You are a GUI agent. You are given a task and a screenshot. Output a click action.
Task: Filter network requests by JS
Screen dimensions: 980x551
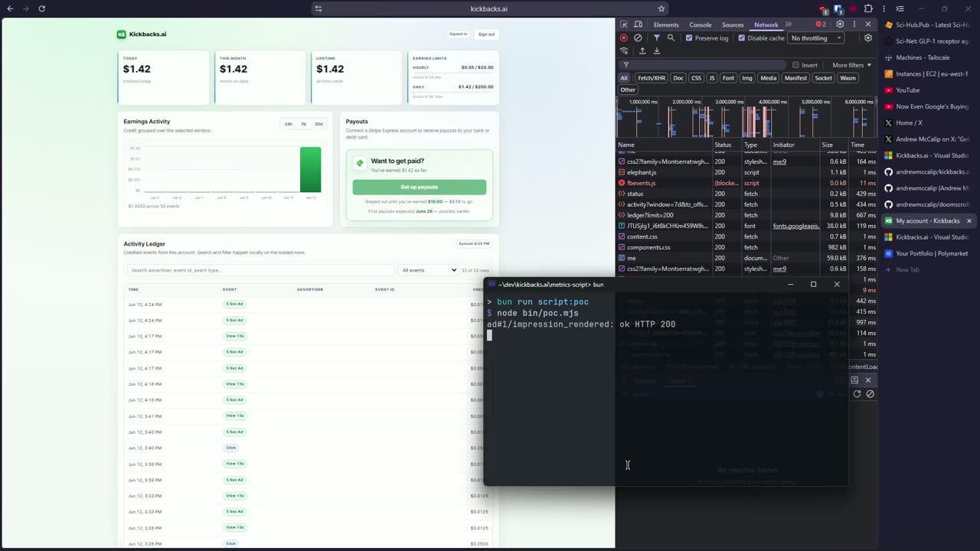click(711, 78)
